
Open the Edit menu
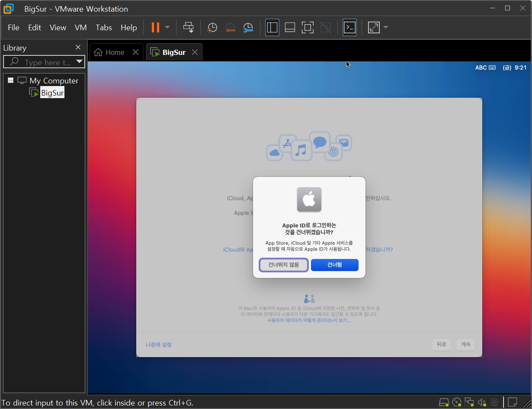click(35, 28)
